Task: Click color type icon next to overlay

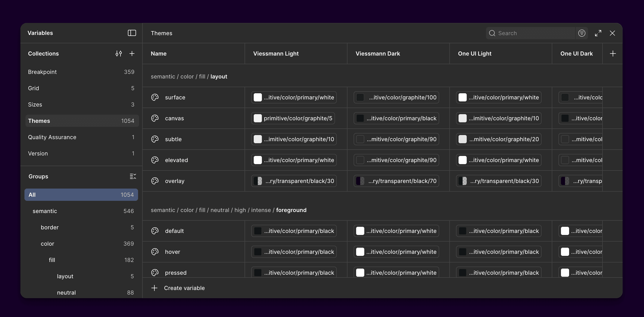Action: tap(155, 181)
